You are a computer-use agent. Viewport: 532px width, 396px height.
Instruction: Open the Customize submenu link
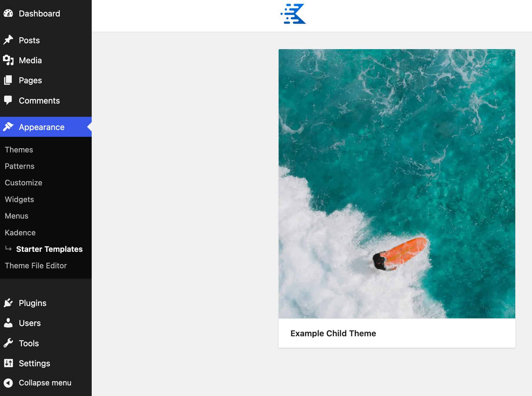(24, 182)
